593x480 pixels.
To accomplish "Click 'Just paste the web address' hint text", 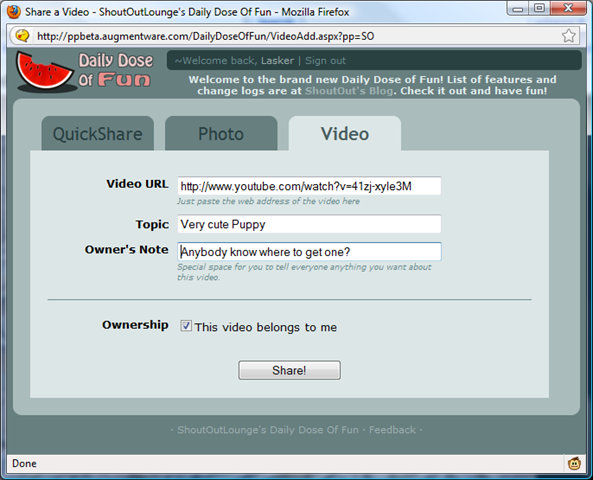I will (268, 201).
